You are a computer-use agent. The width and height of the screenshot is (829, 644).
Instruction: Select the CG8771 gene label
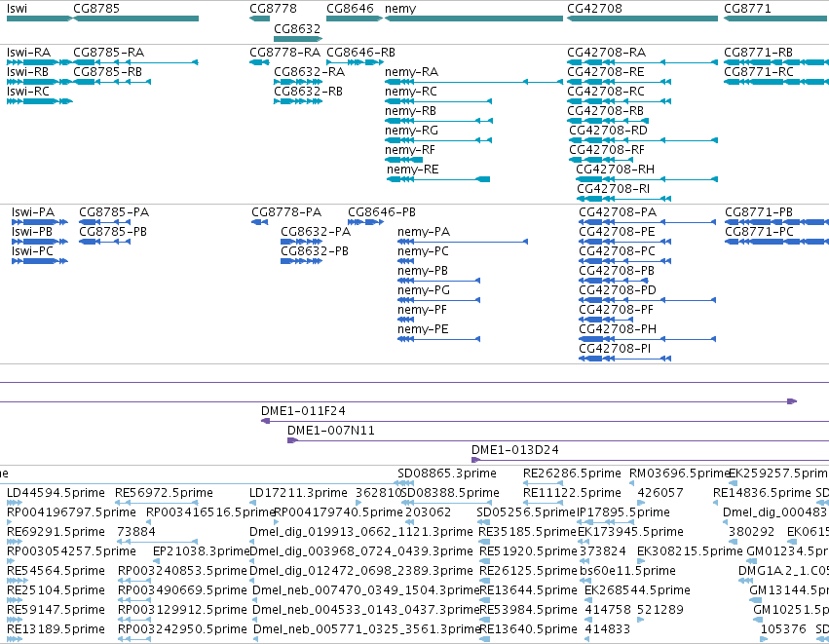747,9
